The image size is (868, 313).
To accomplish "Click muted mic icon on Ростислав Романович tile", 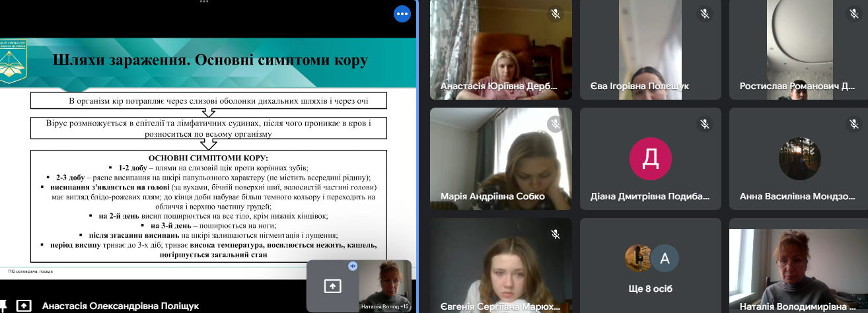I will coord(854,14).
